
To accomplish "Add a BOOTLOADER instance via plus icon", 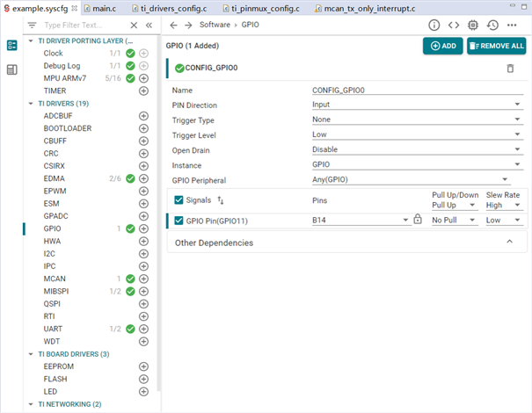I will click(143, 128).
